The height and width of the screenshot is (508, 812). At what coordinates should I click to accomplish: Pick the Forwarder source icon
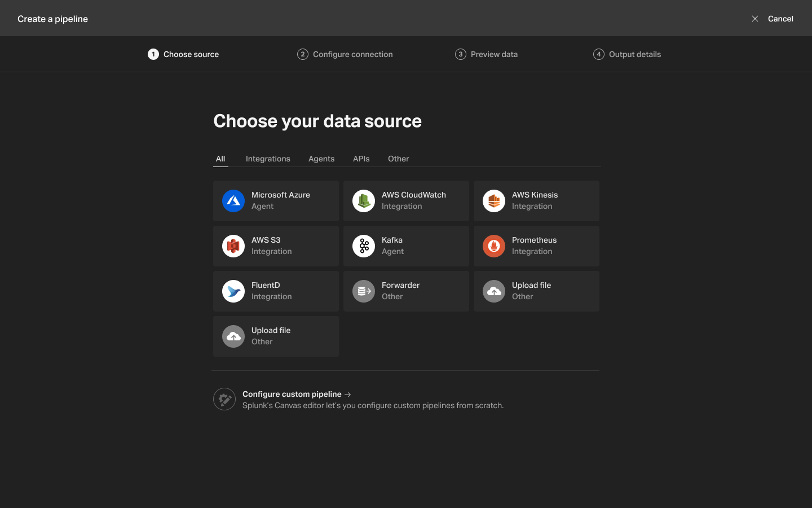pyautogui.click(x=364, y=291)
